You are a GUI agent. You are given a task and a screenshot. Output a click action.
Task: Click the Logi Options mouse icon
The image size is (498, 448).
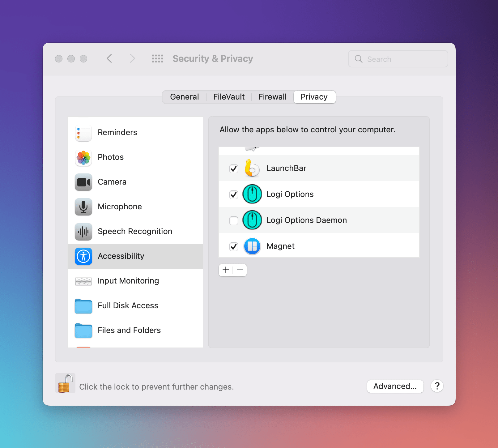click(252, 194)
